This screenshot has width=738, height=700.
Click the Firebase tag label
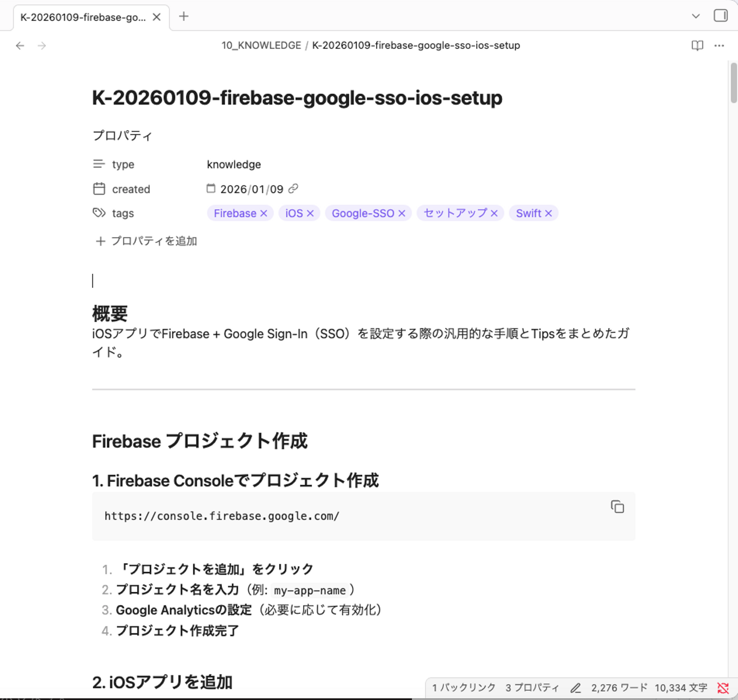(235, 213)
